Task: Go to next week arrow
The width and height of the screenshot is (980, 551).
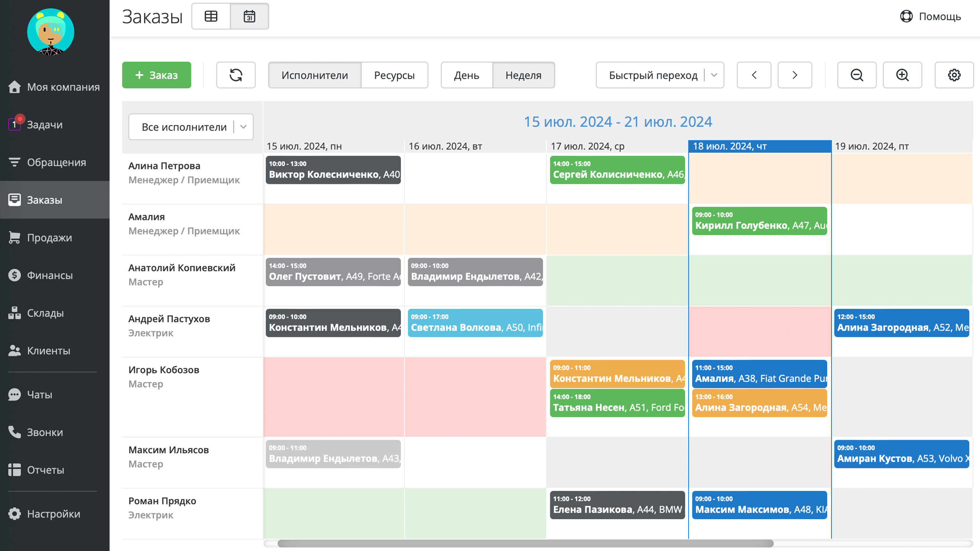Action: pos(795,75)
